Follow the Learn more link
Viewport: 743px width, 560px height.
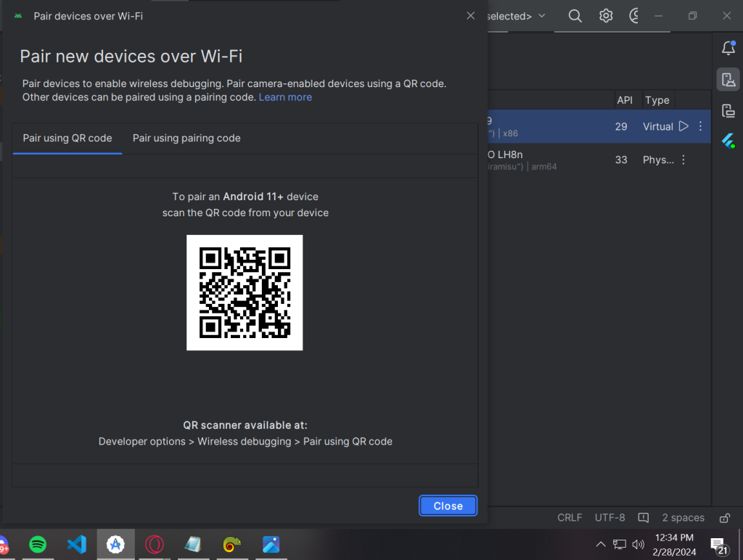click(x=285, y=97)
